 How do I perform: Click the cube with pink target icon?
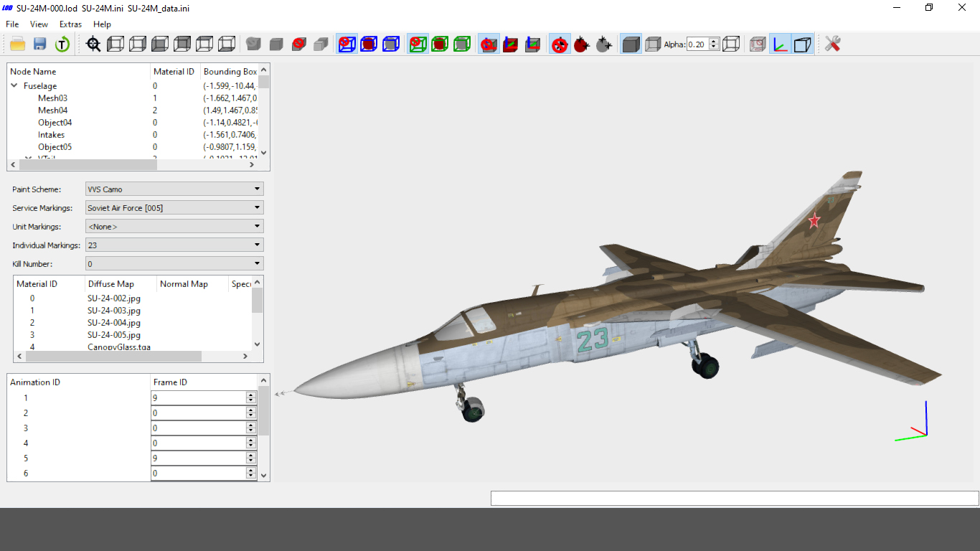pos(758,44)
